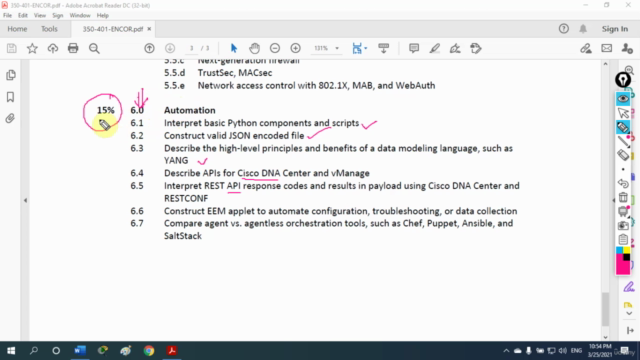Select the active annotation marker pen

(x=623, y=127)
